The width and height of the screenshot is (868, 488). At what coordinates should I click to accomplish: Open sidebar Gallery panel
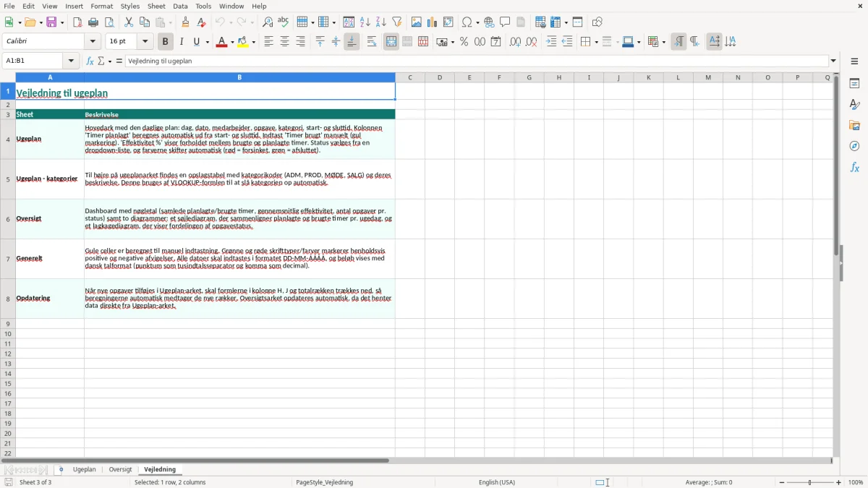point(854,126)
